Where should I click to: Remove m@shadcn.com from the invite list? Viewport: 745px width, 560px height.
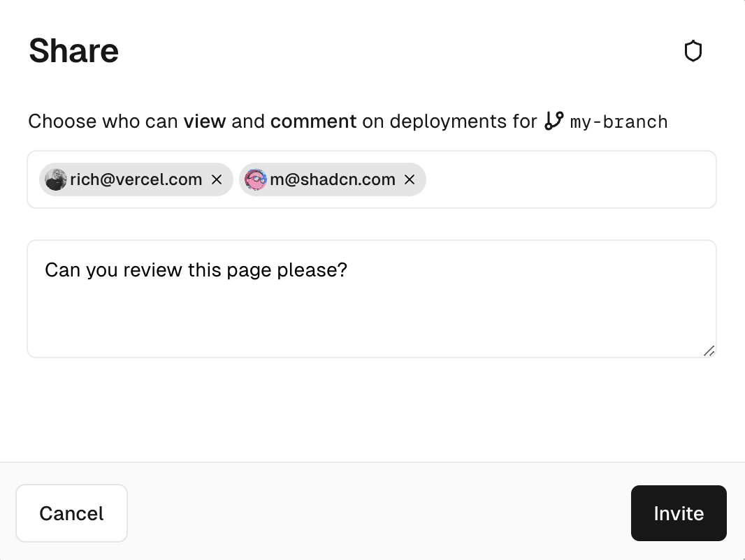tap(410, 180)
